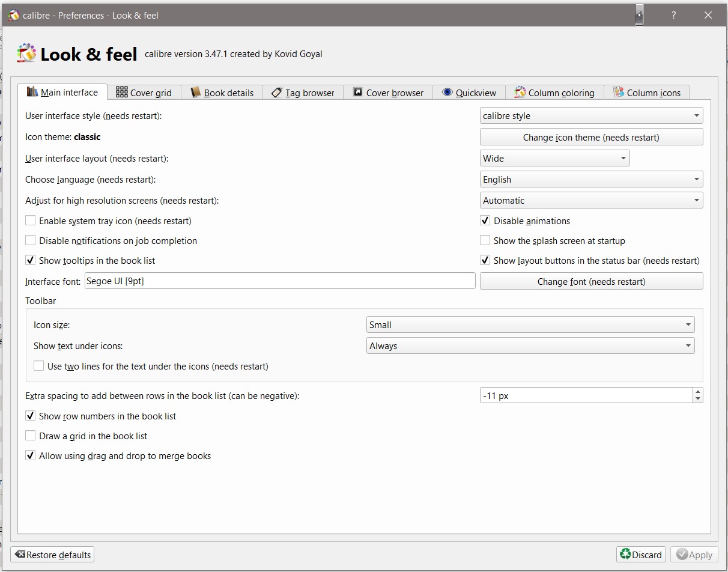Switch to the Main interface tab
The image size is (728, 572).
(62, 92)
